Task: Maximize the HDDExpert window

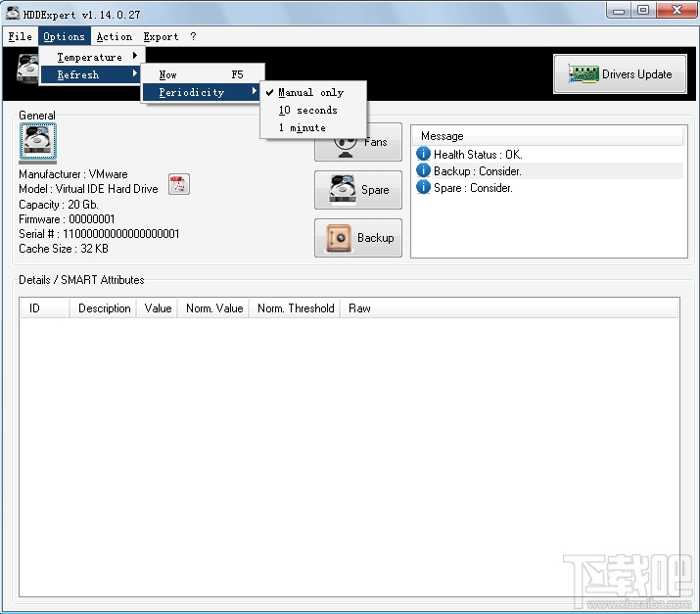Action: pyautogui.click(x=643, y=10)
